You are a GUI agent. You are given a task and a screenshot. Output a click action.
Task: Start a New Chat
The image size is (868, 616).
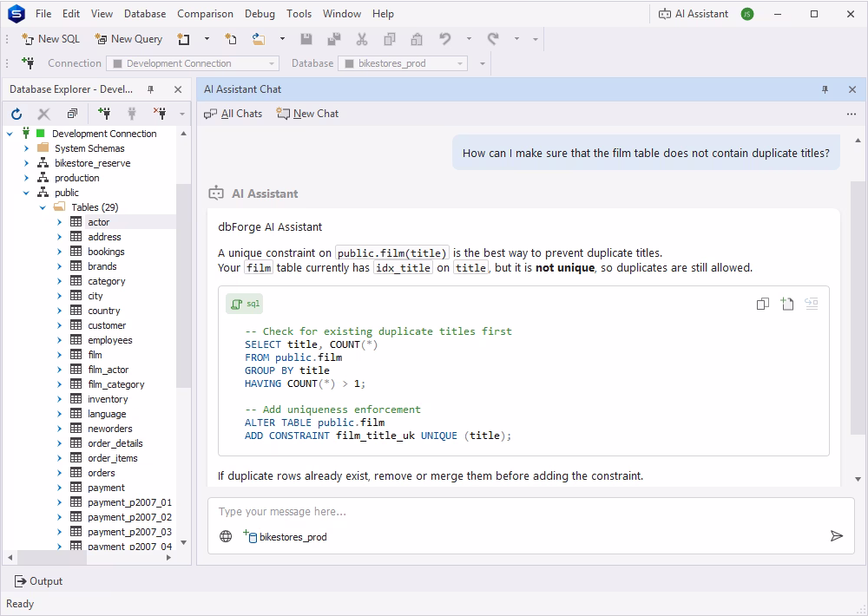pyautogui.click(x=308, y=114)
